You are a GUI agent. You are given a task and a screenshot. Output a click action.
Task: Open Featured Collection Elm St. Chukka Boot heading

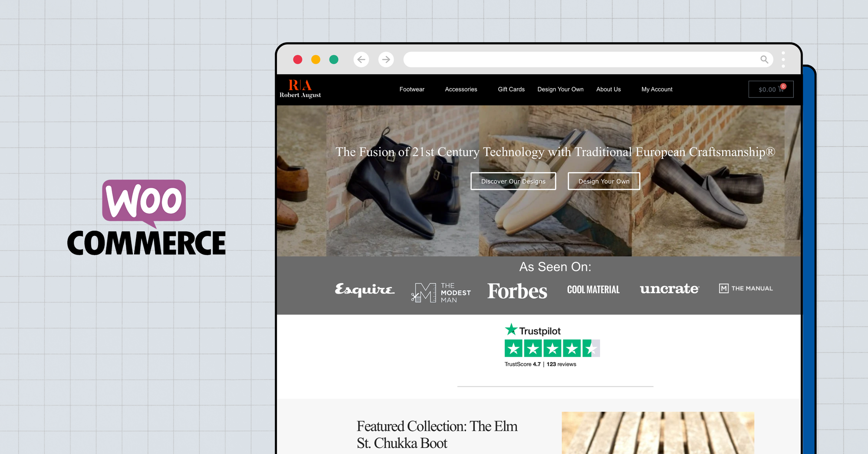437,434
